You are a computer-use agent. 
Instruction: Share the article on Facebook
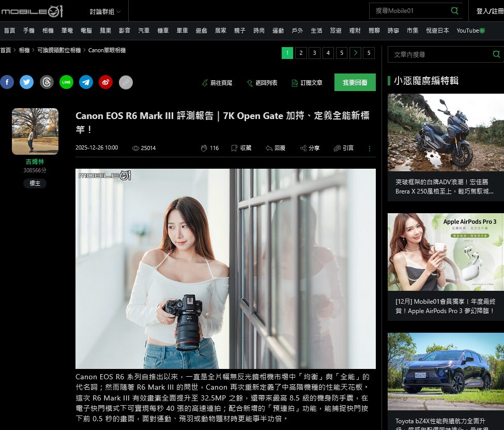(7, 82)
